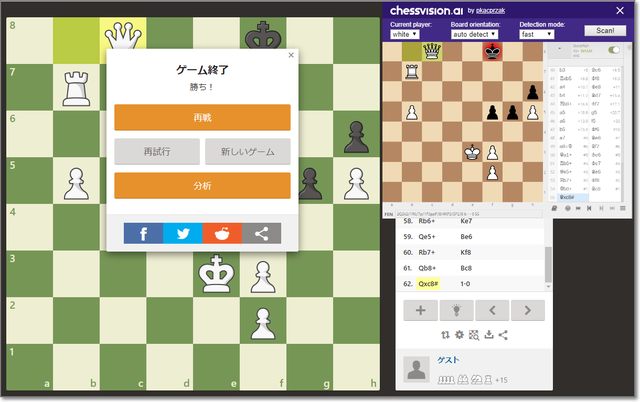640x402 pixels.
Task: Select the 新しいゲーム button
Action: tap(247, 151)
